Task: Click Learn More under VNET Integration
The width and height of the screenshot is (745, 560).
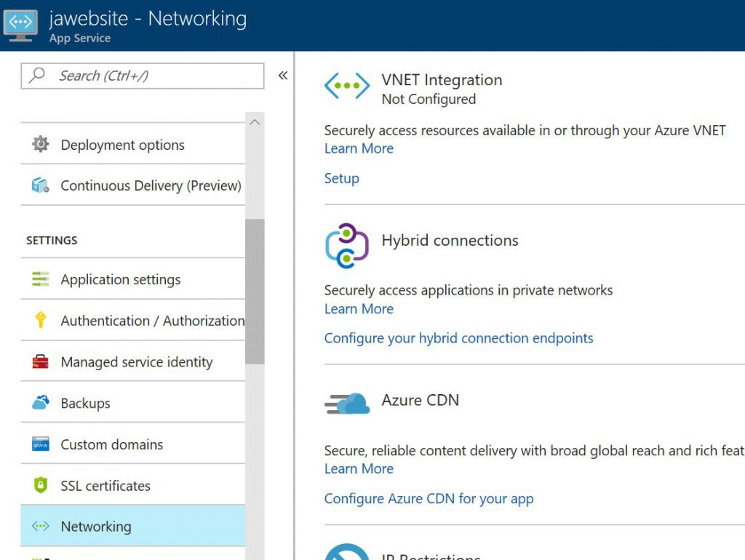Action: pos(359,148)
